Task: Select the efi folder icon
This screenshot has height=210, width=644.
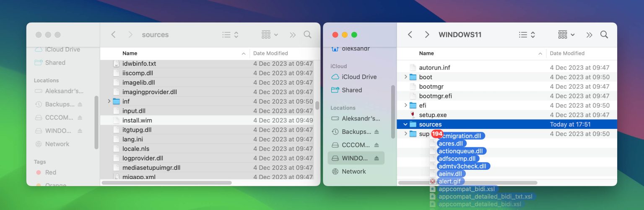Action: (x=413, y=105)
